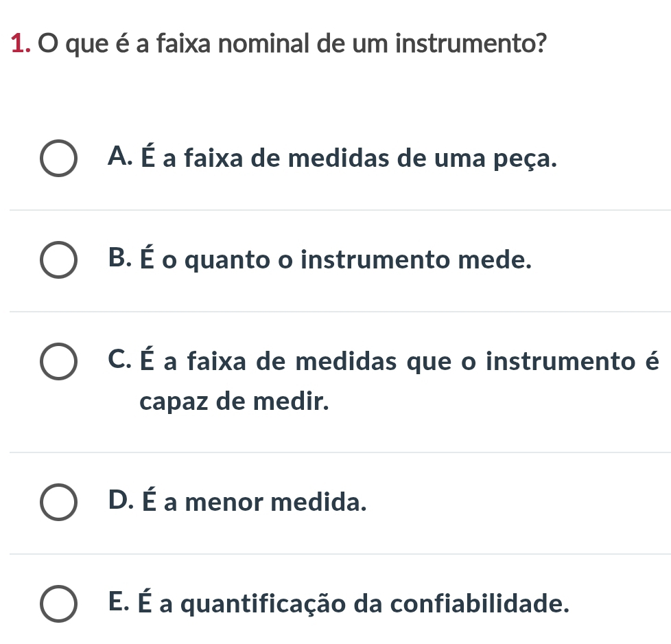Click the letter "A." option label

click(121, 159)
